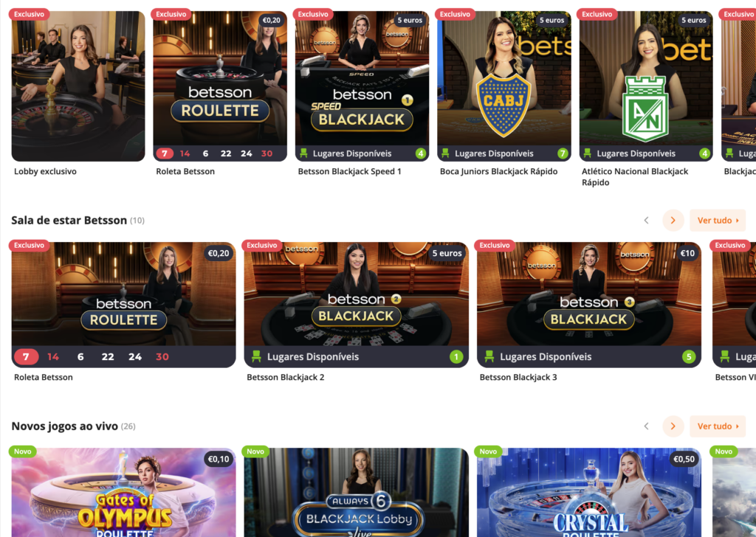
Task: Click the green seat icon on Atlético Nacional Blackjack
Action: (x=587, y=153)
